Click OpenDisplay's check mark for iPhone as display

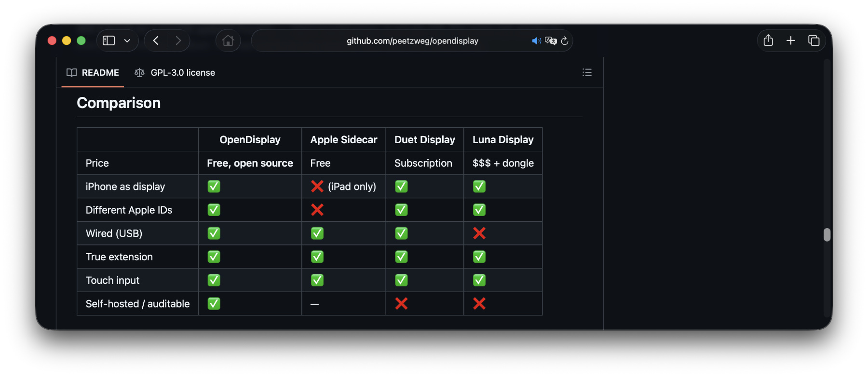[214, 187]
